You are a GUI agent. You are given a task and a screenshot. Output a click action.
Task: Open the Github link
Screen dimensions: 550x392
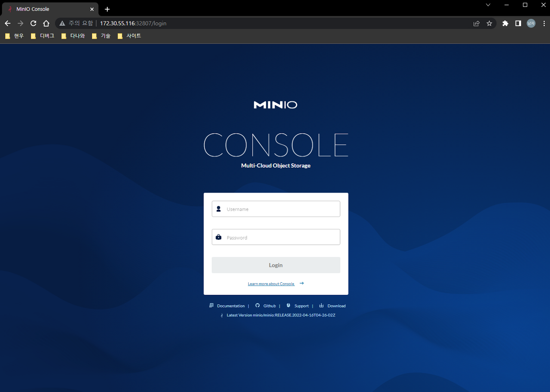tap(269, 306)
